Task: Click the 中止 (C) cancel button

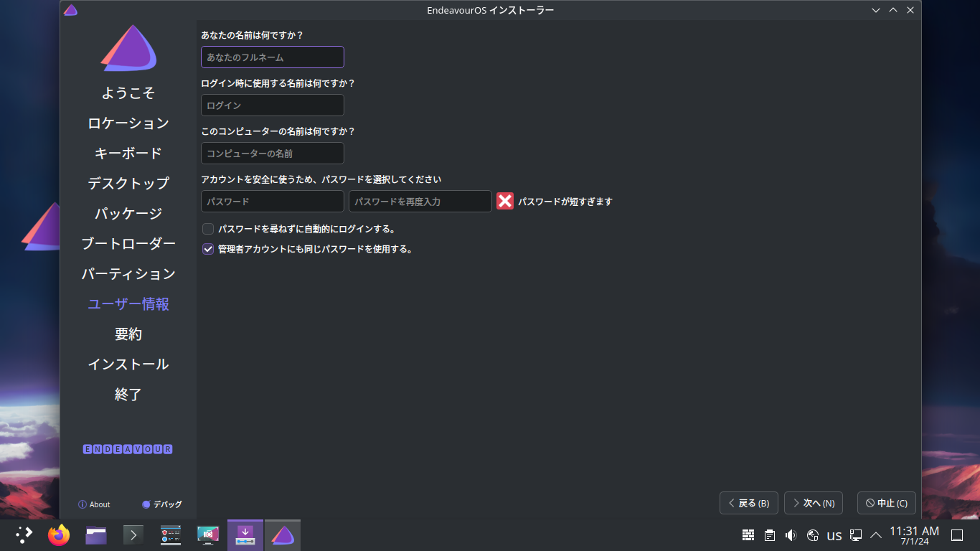Action: point(887,503)
